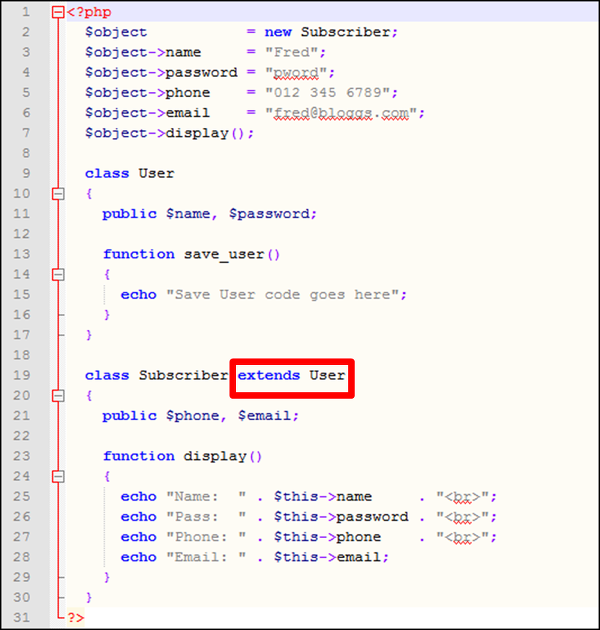Screen dimensions: 600x630
Task: Click the 'class User' declaration
Action: [x=129, y=174]
